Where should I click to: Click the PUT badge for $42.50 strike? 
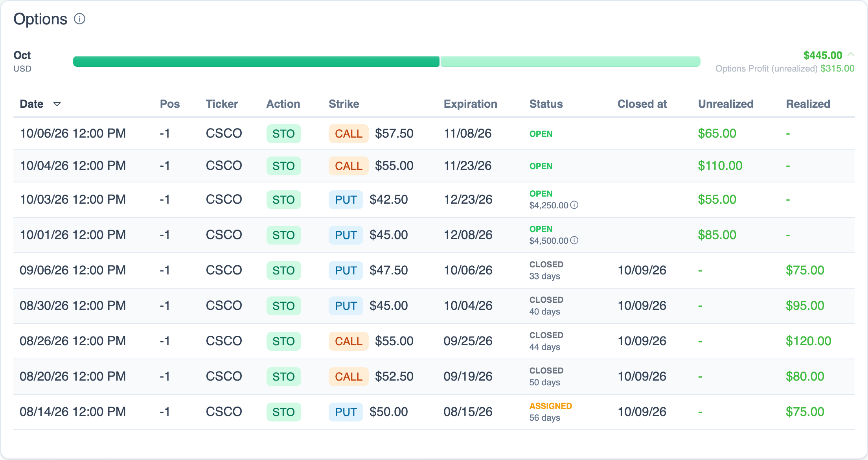(346, 200)
